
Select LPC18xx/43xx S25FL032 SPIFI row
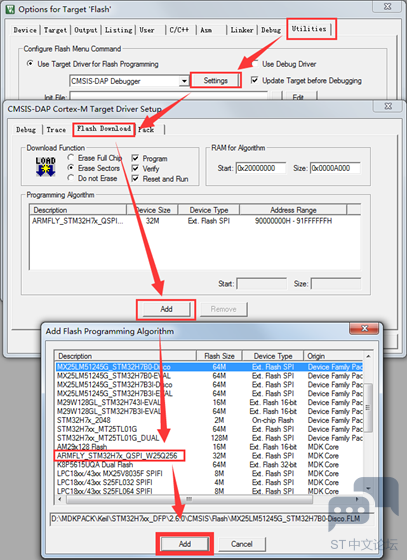(x=209, y=482)
